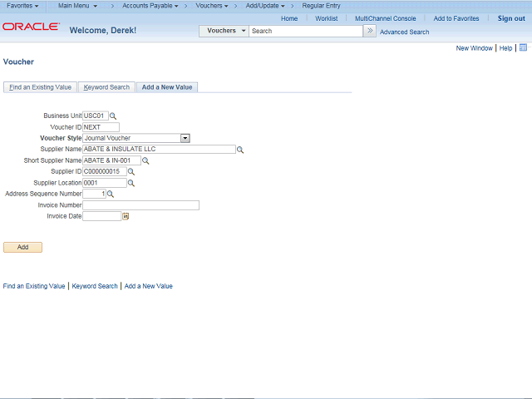Open New Window link
This screenshot has height=399, width=532.
tap(474, 48)
